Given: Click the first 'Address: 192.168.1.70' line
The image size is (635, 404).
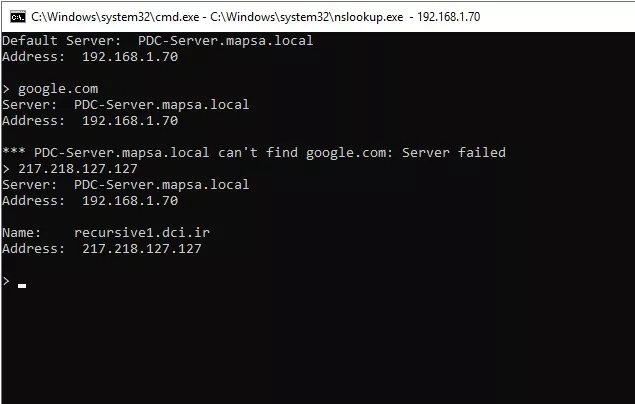Looking at the screenshot, I should click(x=90, y=57).
